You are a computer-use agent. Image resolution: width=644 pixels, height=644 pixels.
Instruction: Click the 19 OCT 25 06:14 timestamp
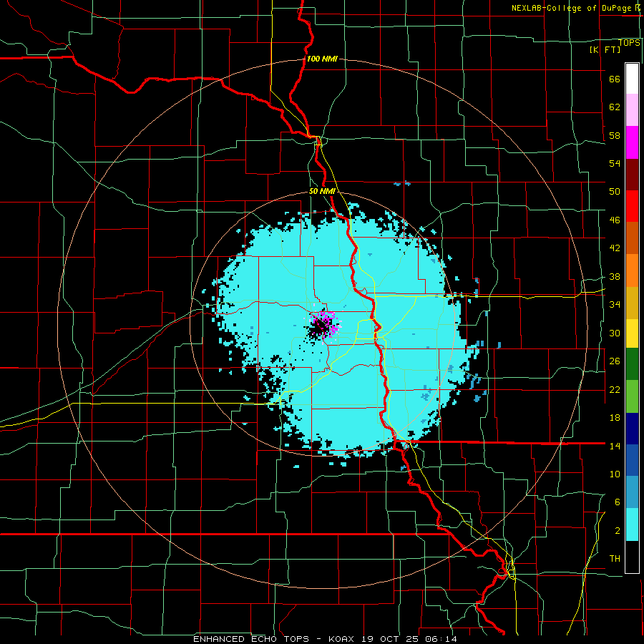[x=409, y=639]
